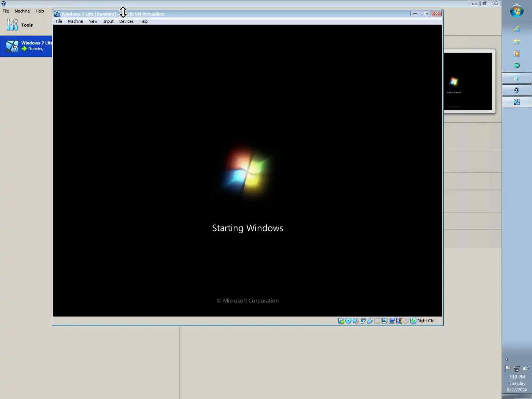Switch to VirtualBox Manager taskbar button
532x399 pixels.
point(517,90)
